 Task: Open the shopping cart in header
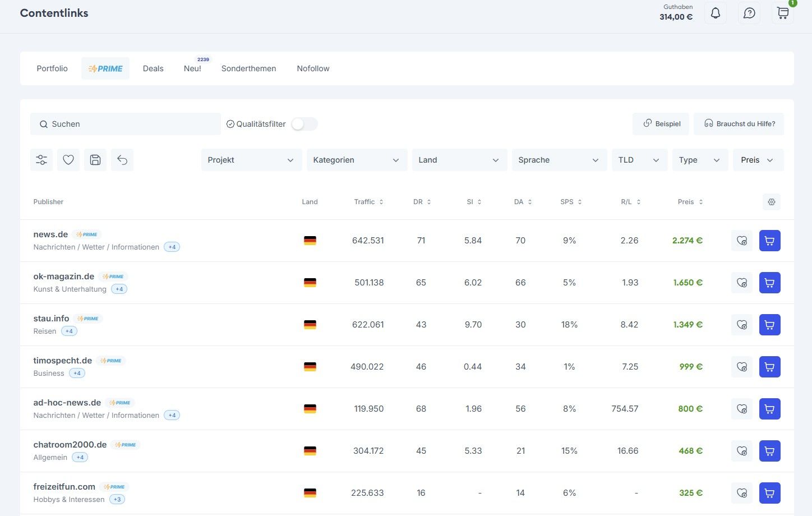point(783,13)
